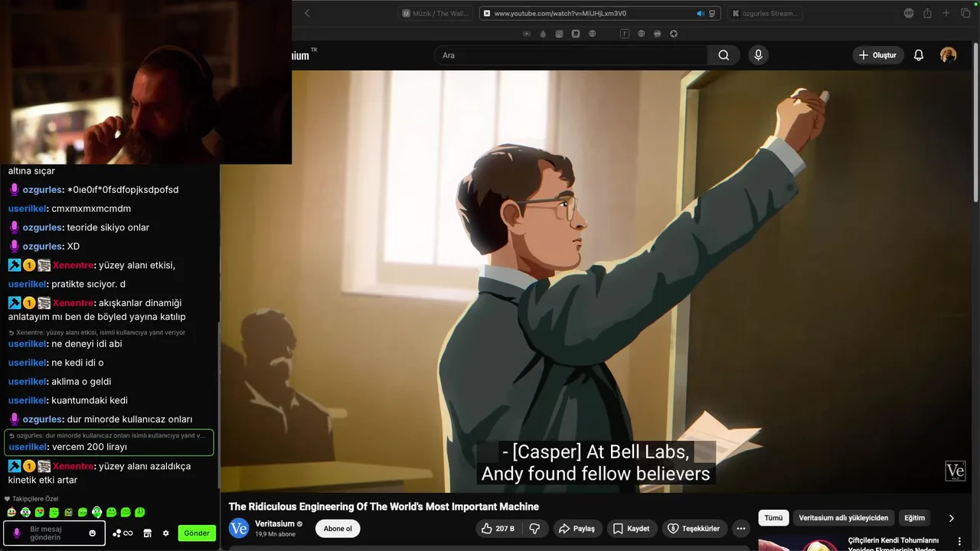Open the channel points bubbles icon
Image resolution: width=980 pixels, height=551 pixels.
(x=122, y=533)
